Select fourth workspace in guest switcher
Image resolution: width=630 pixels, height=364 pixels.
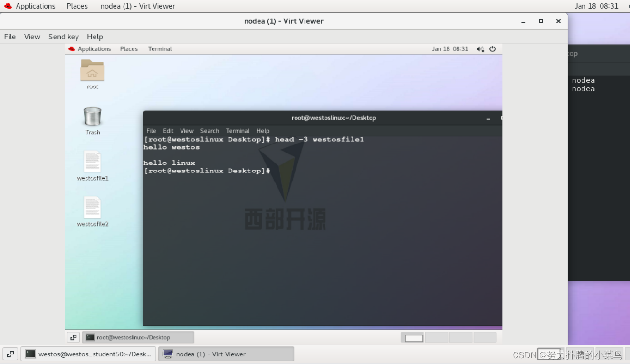point(485,337)
